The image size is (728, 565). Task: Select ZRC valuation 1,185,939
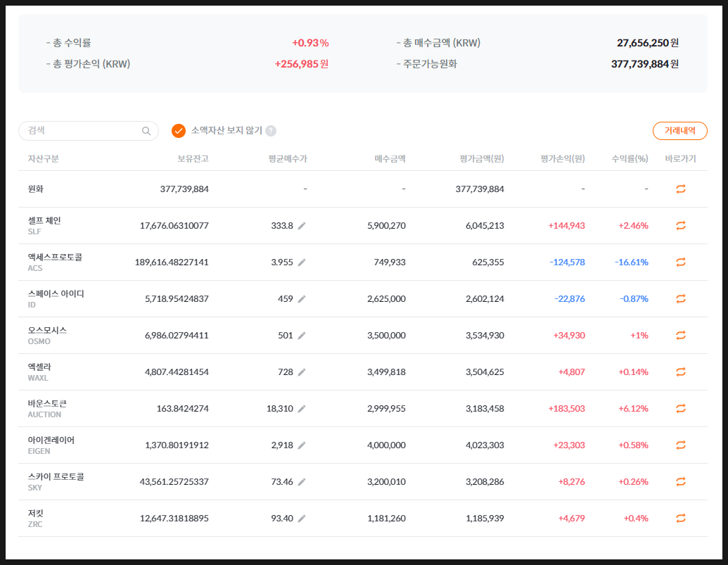pyautogui.click(x=485, y=518)
